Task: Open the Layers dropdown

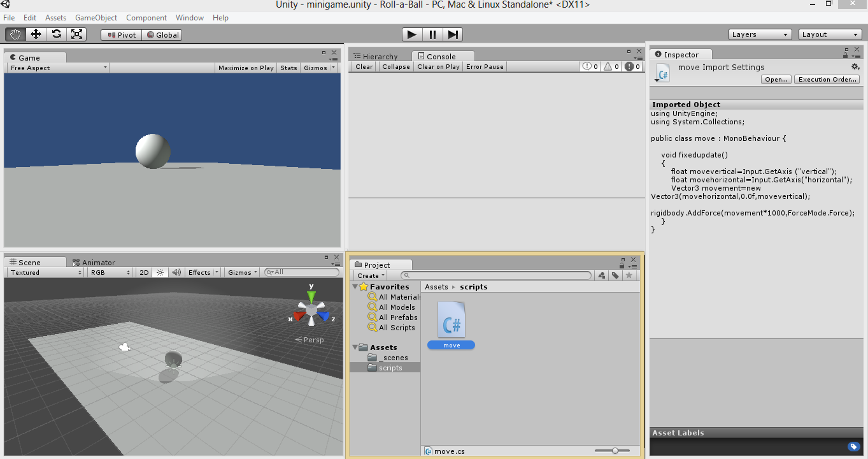Action: tap(760, 34)
